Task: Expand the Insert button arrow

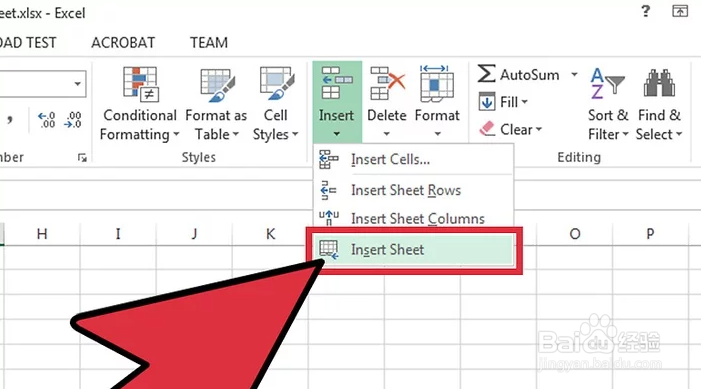Action: (x=337, y=134)
